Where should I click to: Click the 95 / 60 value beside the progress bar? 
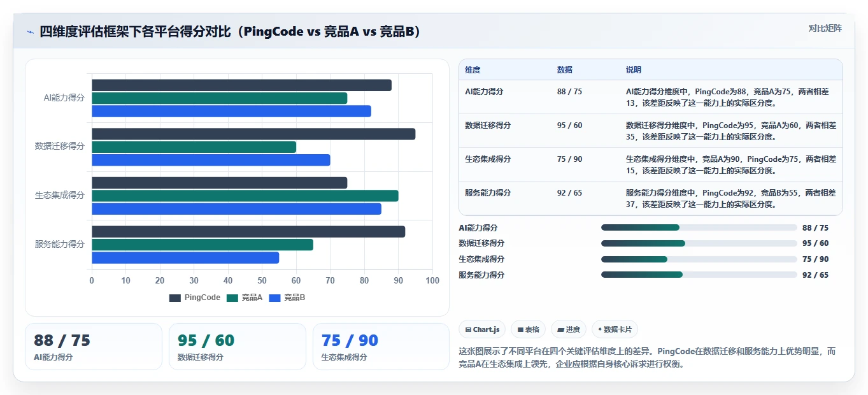coord(815,243)
